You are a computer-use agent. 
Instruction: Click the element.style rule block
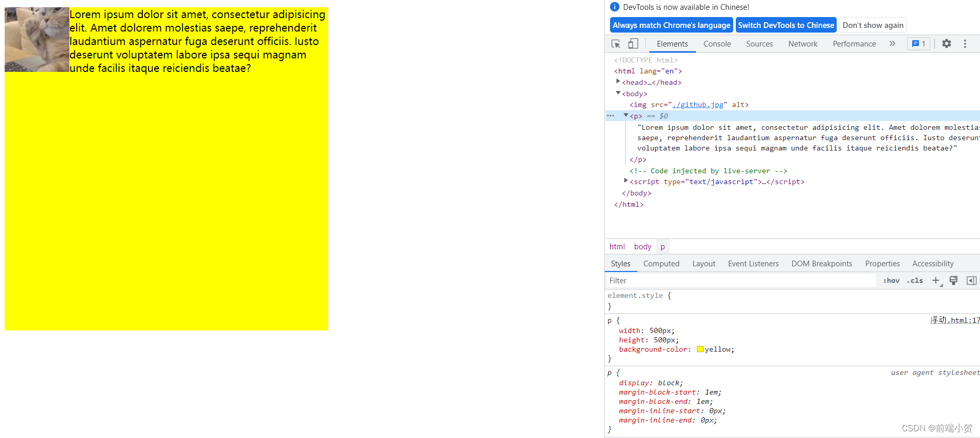(x=792, y=301)
